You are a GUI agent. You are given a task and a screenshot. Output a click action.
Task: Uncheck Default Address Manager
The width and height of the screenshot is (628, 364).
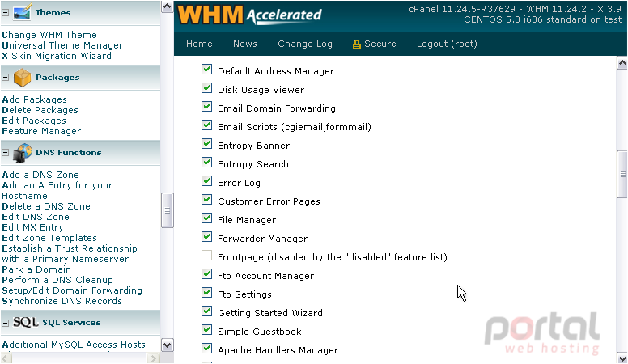point(206,70)
